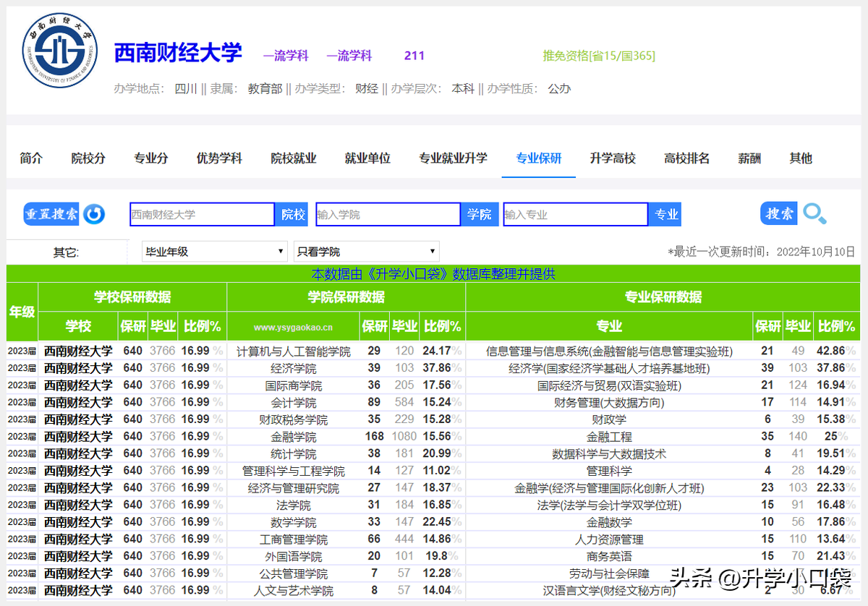This screenshot has height=606, width=868.
Task: Select the 统计学院 cell
Action: [294, 454]
